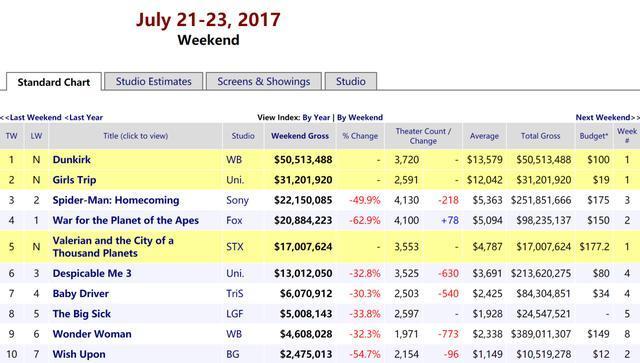View index By Year
This screenshot has height=363, width=640.
tap(316, 118)
